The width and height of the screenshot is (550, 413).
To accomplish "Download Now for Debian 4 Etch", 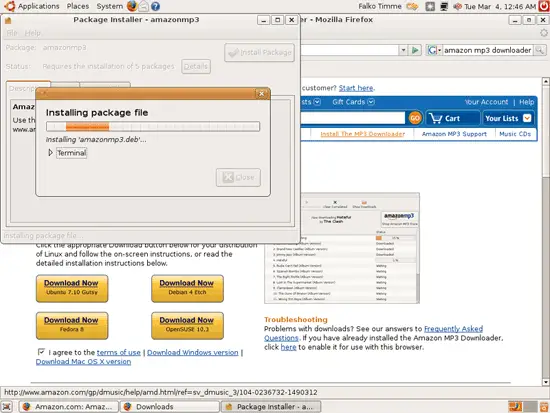I will tap(187, 288).
